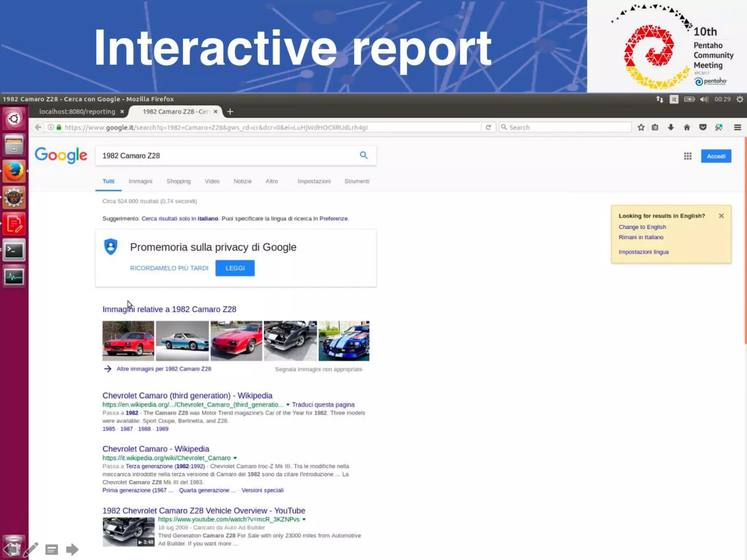Viewport: 747px width, 560px height.
Task: Expand dropdown arrow beside youtube.com URL
Action: (x=304, y=520)
